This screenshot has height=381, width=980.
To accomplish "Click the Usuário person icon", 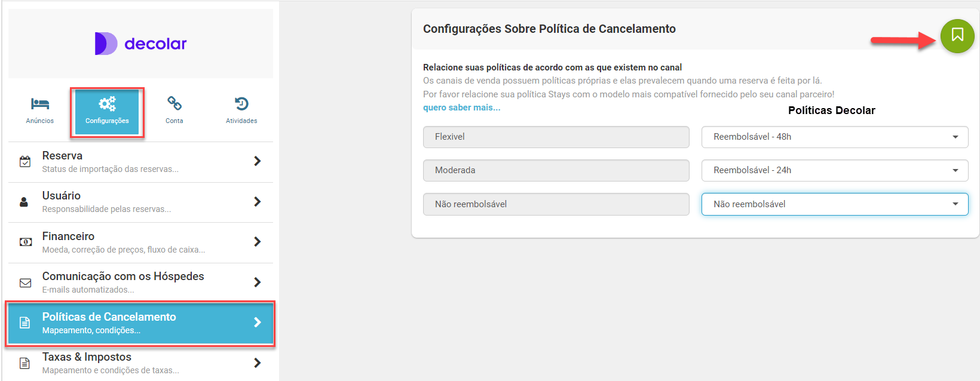I will 24,202.
